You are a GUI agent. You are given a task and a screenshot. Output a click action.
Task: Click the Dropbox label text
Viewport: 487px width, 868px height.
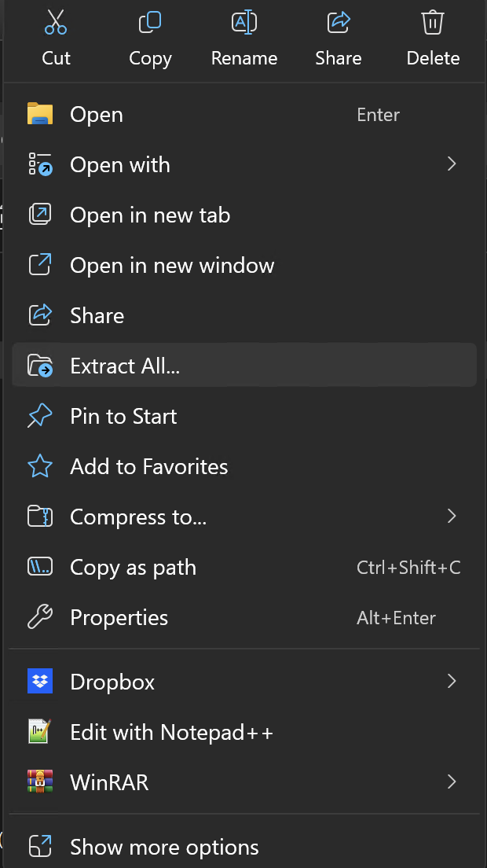tap(112, 682)
